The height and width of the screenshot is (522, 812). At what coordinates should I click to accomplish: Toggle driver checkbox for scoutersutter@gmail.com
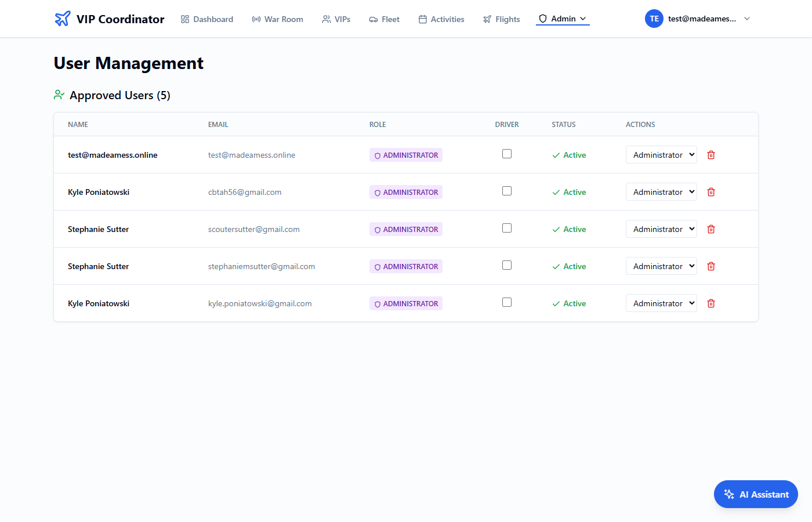click(x=507, y=228)
